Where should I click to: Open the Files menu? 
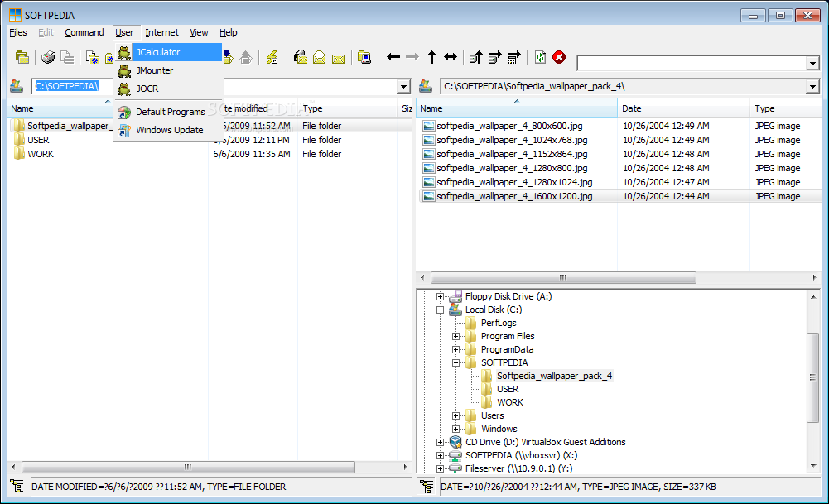pos(18,32)
